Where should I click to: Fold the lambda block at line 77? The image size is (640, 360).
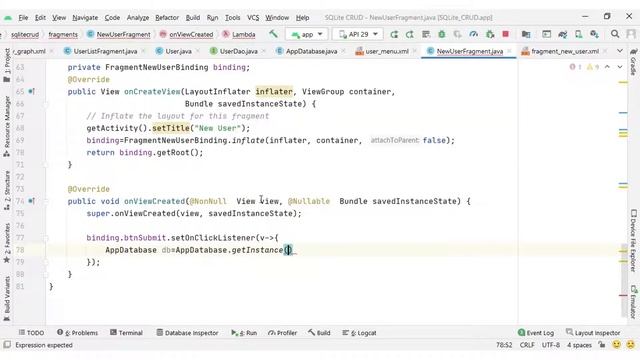click(x=46, y=238)
